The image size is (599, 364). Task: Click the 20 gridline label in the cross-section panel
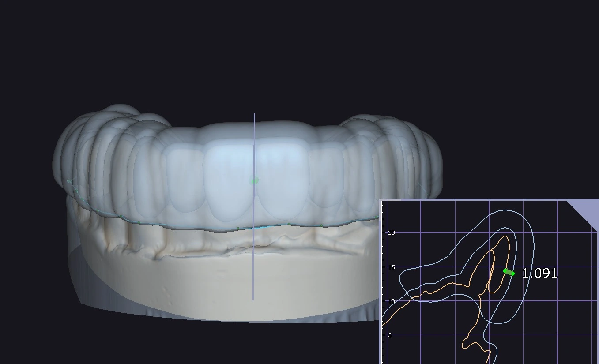click(x=392, y=232)
